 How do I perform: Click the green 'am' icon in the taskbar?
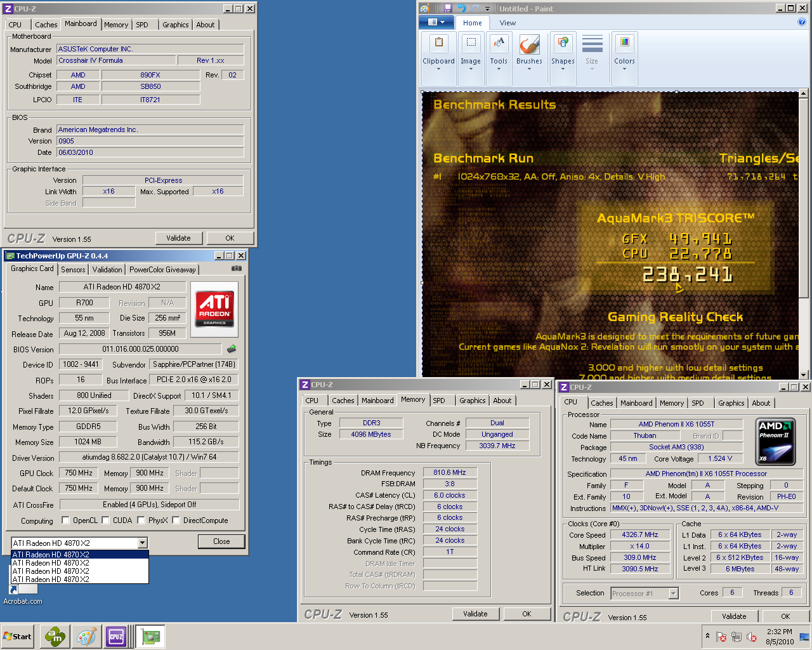tap(55, 637)
